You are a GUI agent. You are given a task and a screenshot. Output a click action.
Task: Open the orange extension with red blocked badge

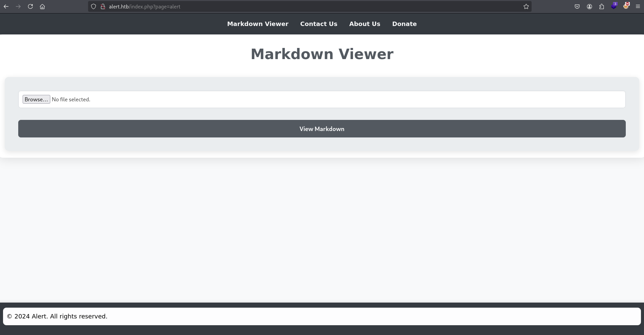626,6
